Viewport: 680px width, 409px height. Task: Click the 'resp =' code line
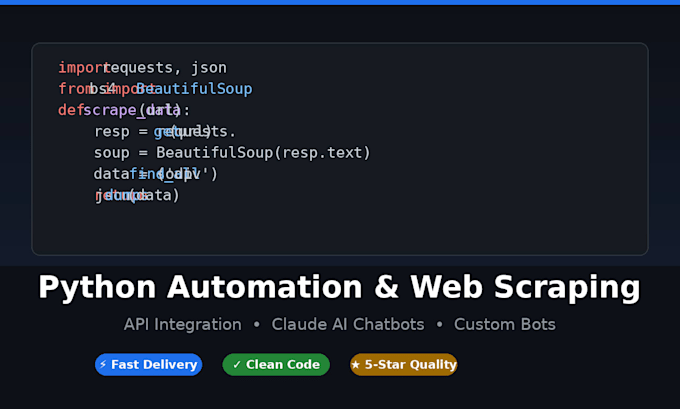165,131
